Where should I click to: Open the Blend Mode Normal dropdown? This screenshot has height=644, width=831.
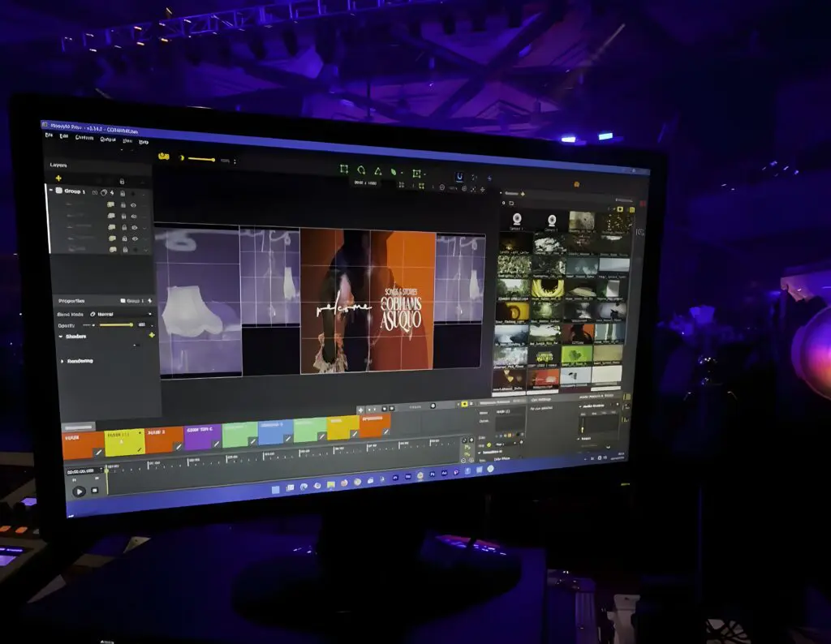click(121, 314)
